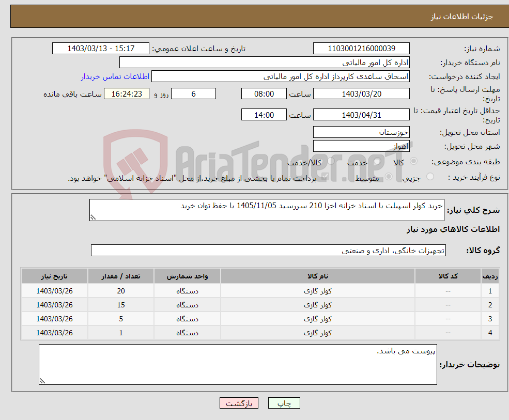The image size is (509, 420).
Task: Click the request creator field
Action: (281, 76)
